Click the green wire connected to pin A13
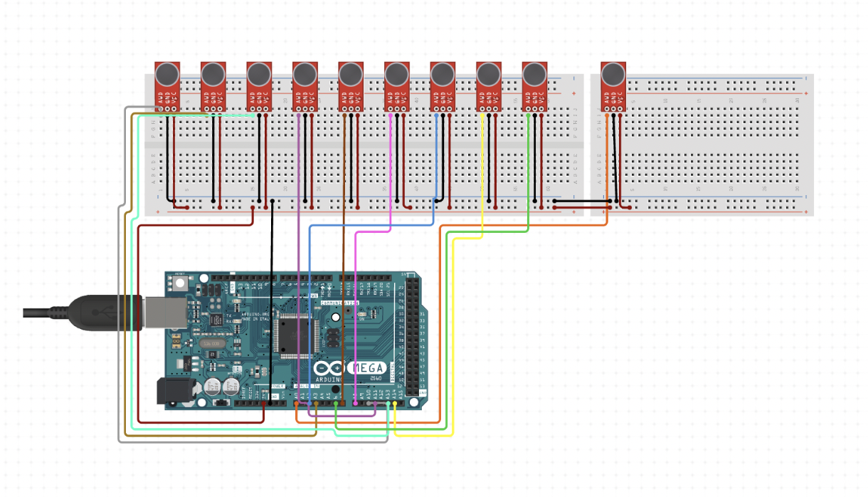This screenshot has height=497, width=868. (388, 403)
